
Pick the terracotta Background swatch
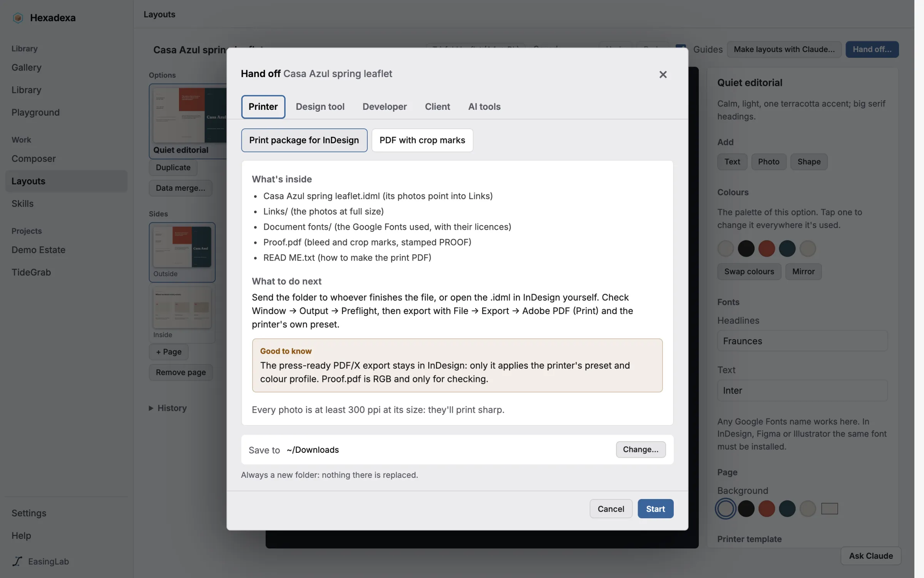point(766,509)
